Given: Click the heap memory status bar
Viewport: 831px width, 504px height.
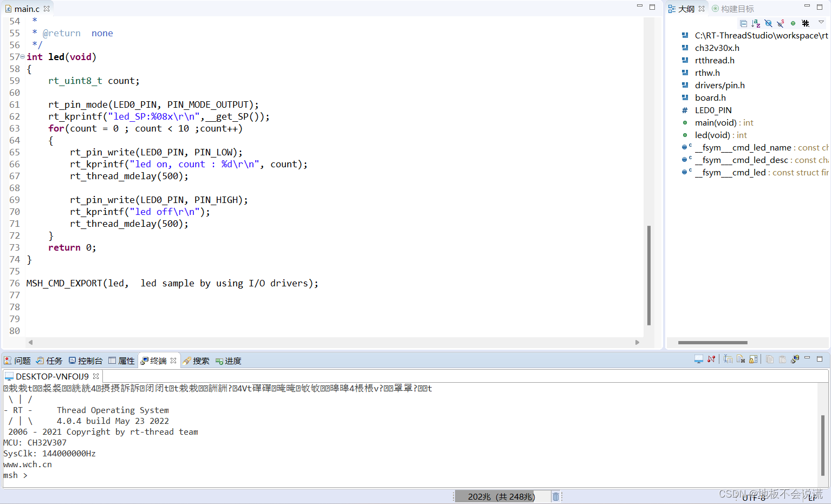Looking at the screenshot, I should click(502, 496).
